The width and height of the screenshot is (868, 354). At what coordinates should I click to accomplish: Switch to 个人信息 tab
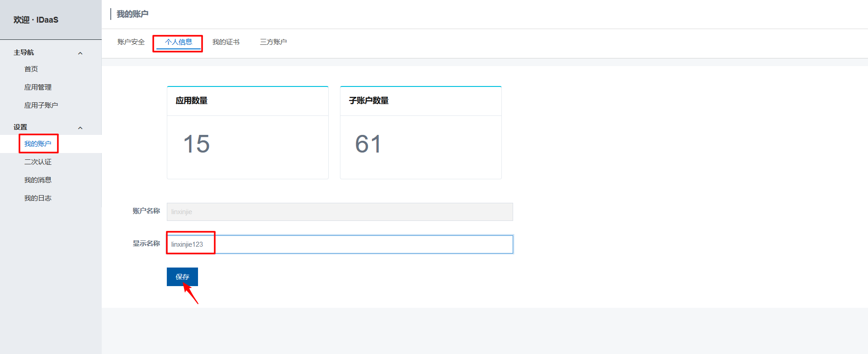click(x=179, y=42)
